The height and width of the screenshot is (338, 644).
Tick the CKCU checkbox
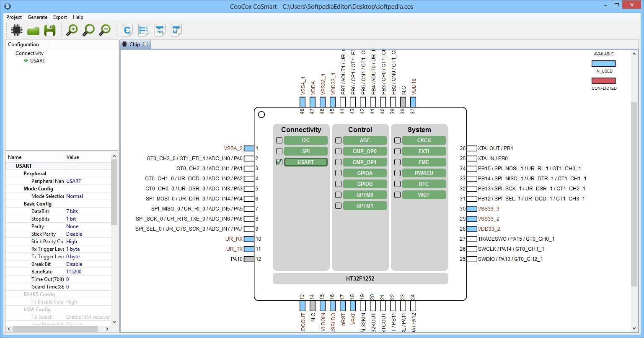point(398,140)
